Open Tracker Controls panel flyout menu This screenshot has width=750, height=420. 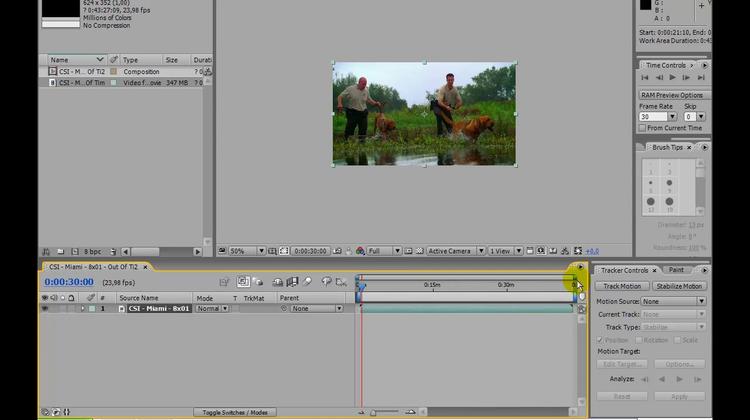pyautogui.click(x=704, y=270)
